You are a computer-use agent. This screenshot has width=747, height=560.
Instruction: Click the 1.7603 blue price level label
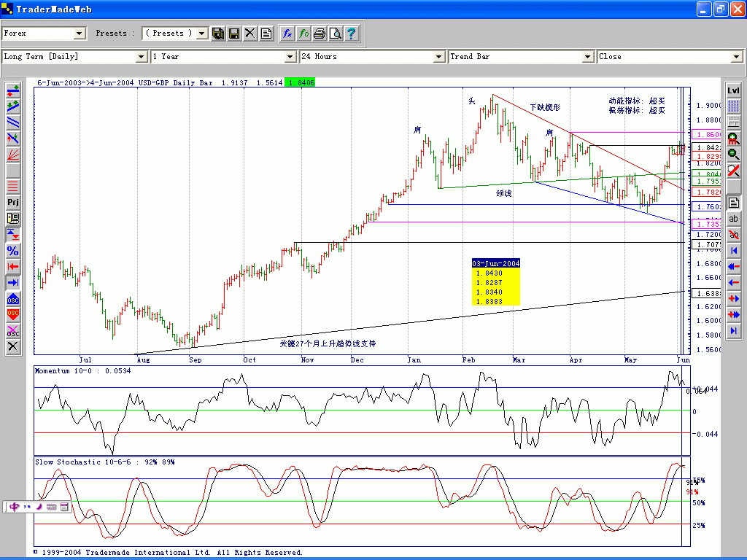tap(707, 206)
